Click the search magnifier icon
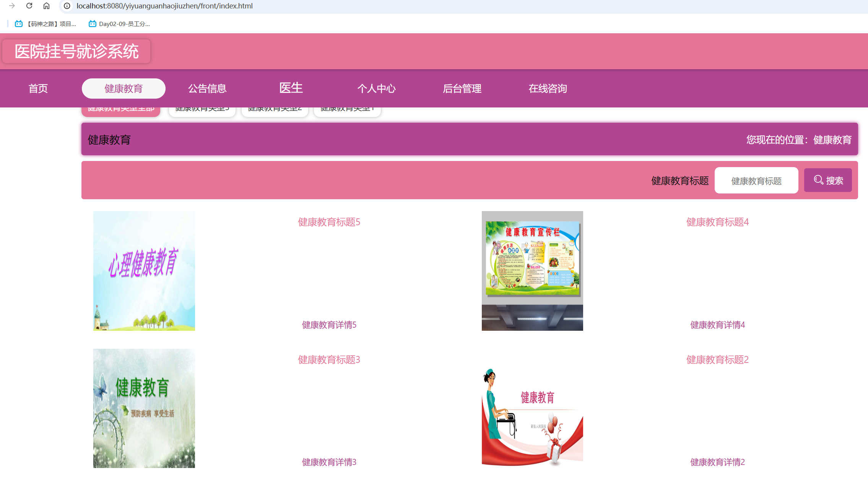 click(x=818, y=180)
